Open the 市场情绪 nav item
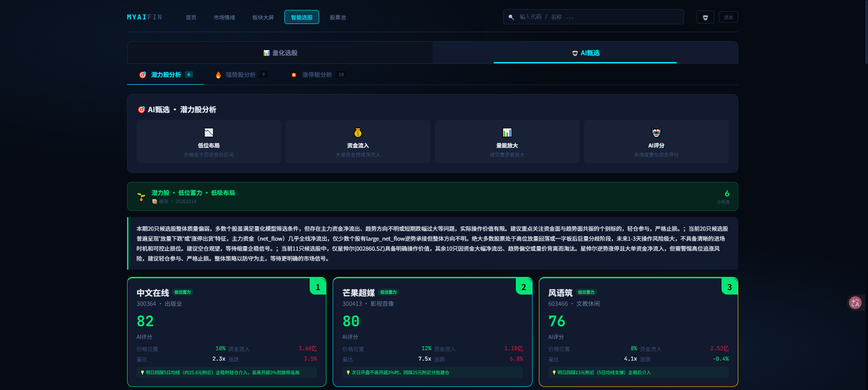Screen dimensions: 868x390 (x=225, y=17)
